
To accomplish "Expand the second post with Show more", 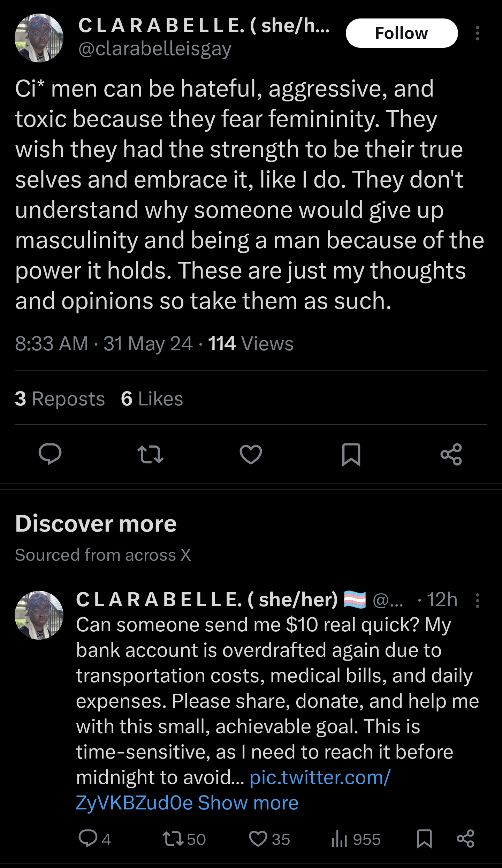I will [248, 803].
